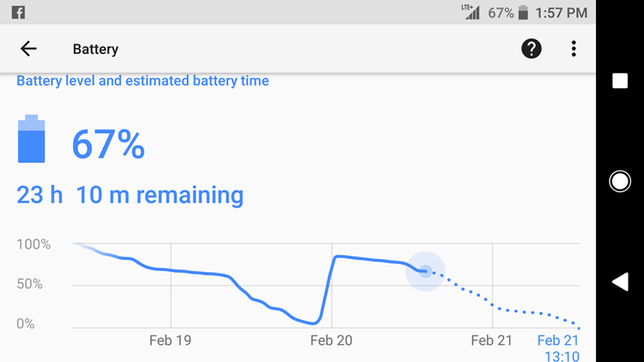Tap the Android back triangle button

point(620,281)
